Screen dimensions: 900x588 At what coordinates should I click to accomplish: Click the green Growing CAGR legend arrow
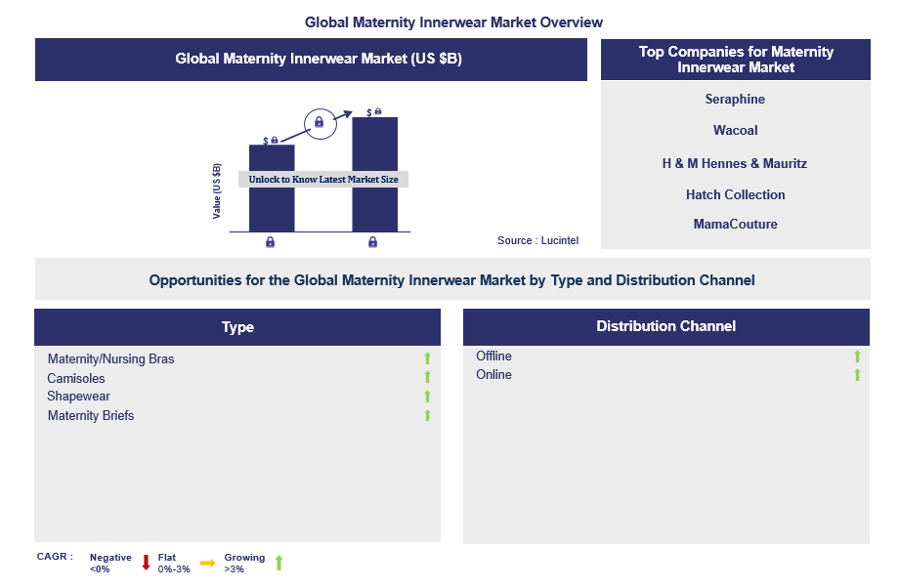(279, 563)
